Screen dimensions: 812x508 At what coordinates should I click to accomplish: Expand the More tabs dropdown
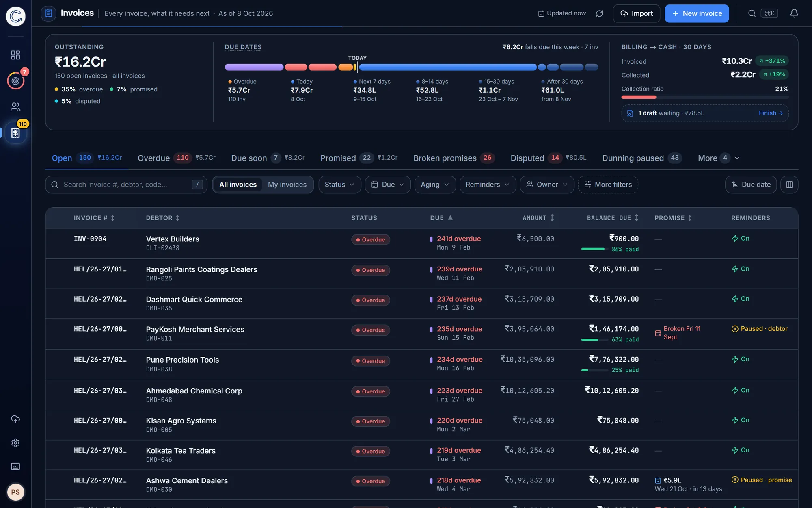[719, 158]
